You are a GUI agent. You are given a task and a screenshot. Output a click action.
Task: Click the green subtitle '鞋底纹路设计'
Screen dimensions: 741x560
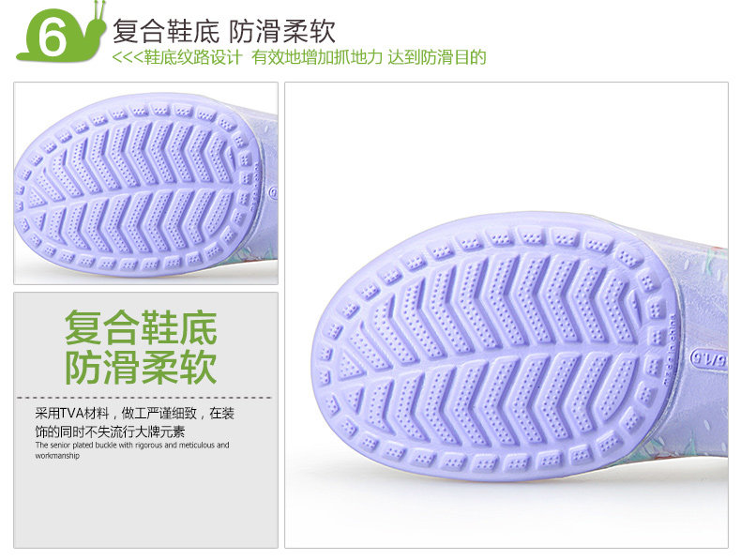click(x=193, y=57)
